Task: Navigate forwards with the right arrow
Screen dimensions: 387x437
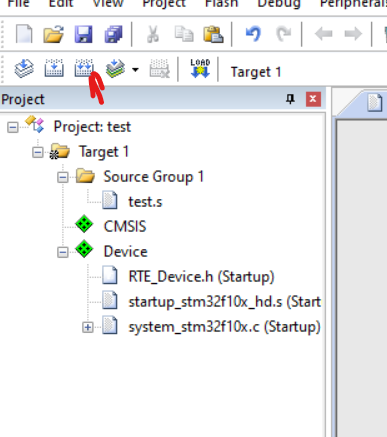Action: (x=353, y=34)
